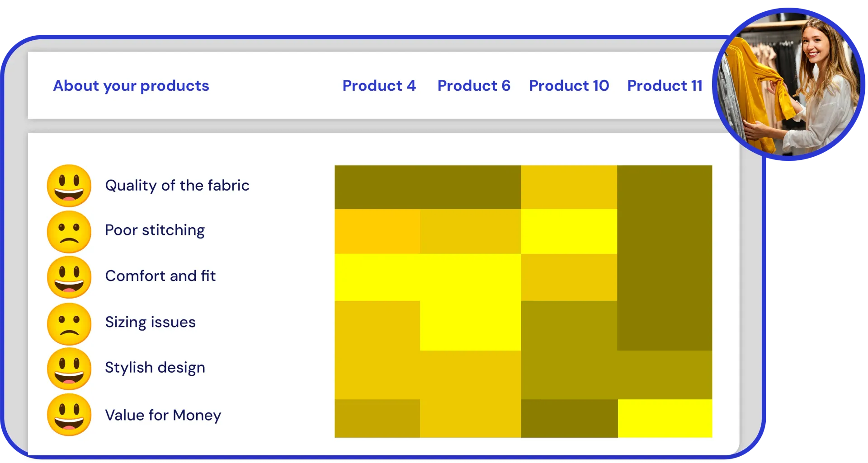Click the About your products heading

point(131,86)
